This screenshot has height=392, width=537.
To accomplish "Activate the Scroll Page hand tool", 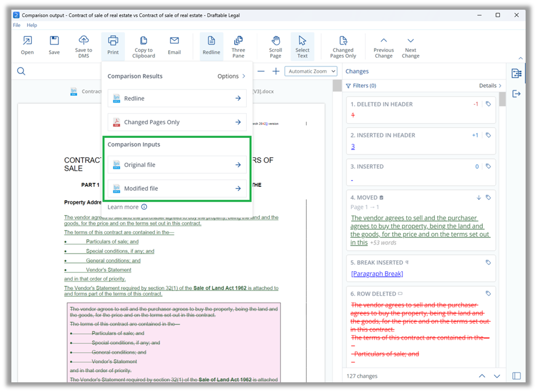I will (x=275, y=46).
